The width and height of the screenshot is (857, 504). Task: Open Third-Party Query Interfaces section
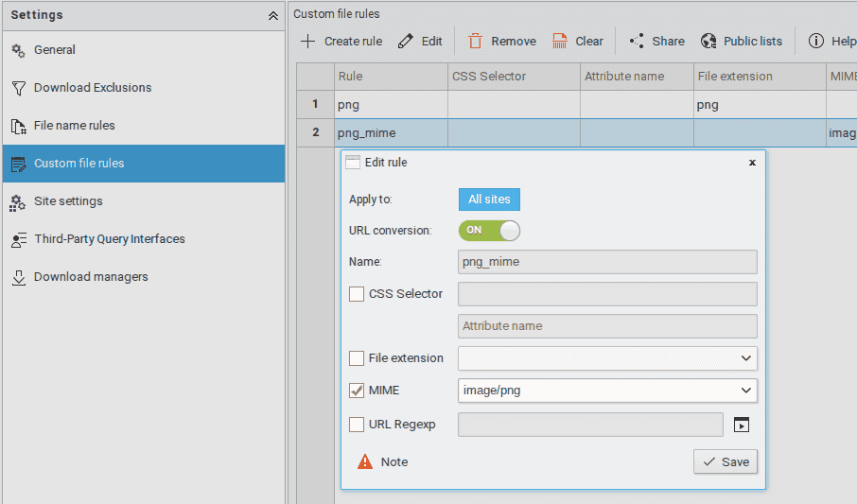pos(144,239)
